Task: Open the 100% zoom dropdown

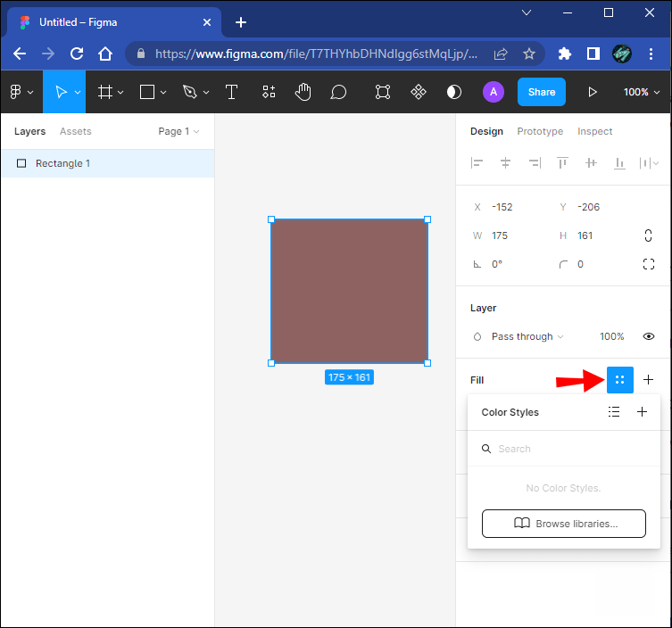Action: tap(643, 92)
